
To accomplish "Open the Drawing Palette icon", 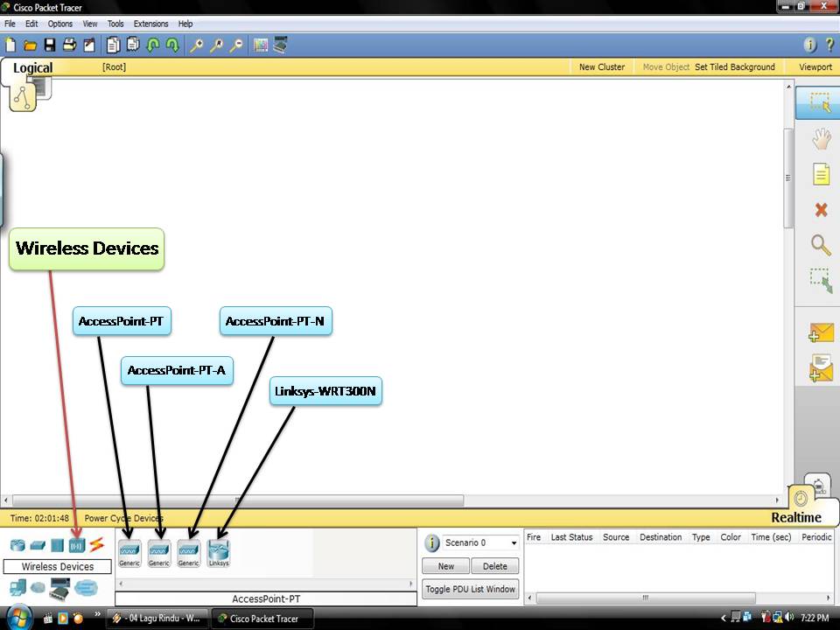I will tap(261, 45).
